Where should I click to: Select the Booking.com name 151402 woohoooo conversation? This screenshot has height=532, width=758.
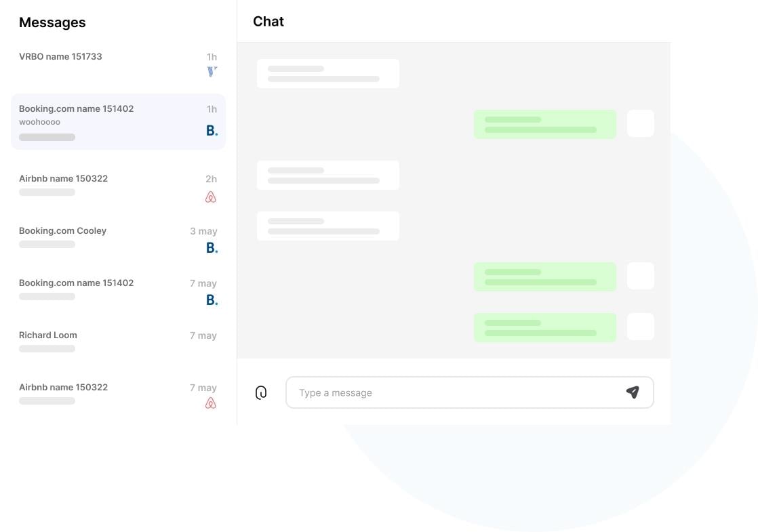pyautogui.click(x=118, y=121)
